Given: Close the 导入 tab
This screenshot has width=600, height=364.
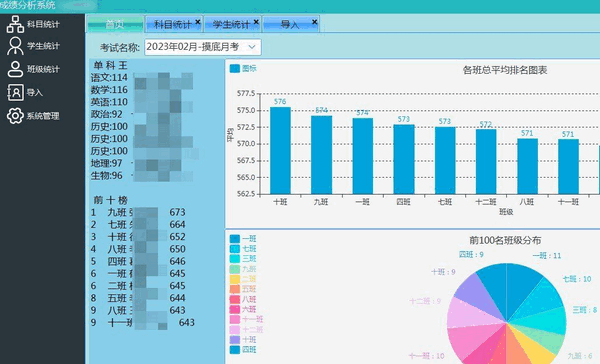Looking at the screenshot, I should pos(314,22).
